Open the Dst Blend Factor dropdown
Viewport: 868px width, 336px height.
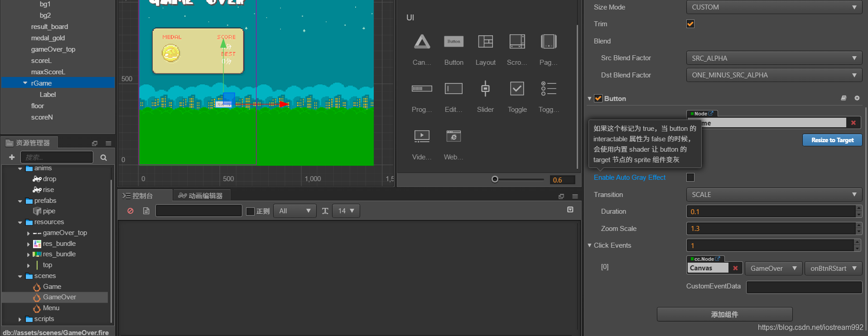774,75
